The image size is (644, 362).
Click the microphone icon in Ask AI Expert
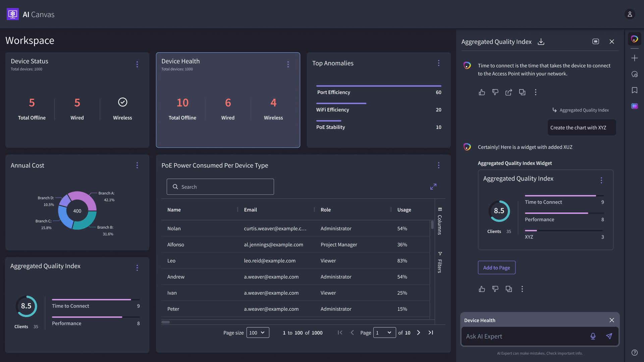click(593, 336)
